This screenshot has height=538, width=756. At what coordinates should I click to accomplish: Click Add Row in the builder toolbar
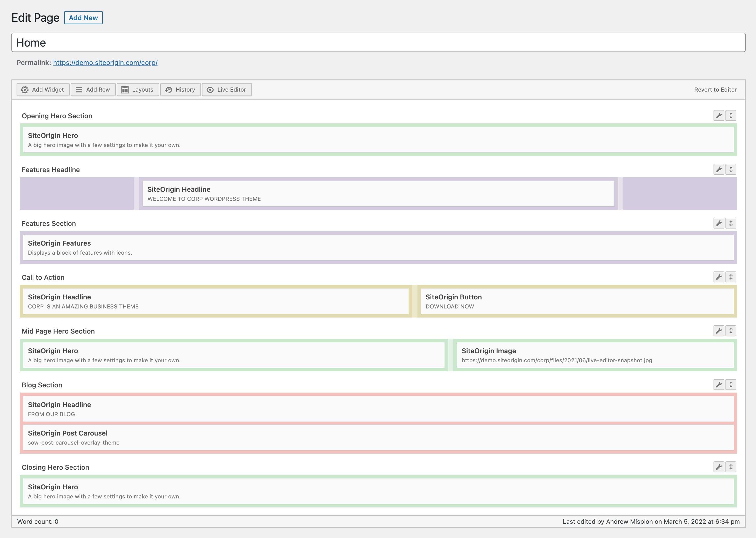93,90
